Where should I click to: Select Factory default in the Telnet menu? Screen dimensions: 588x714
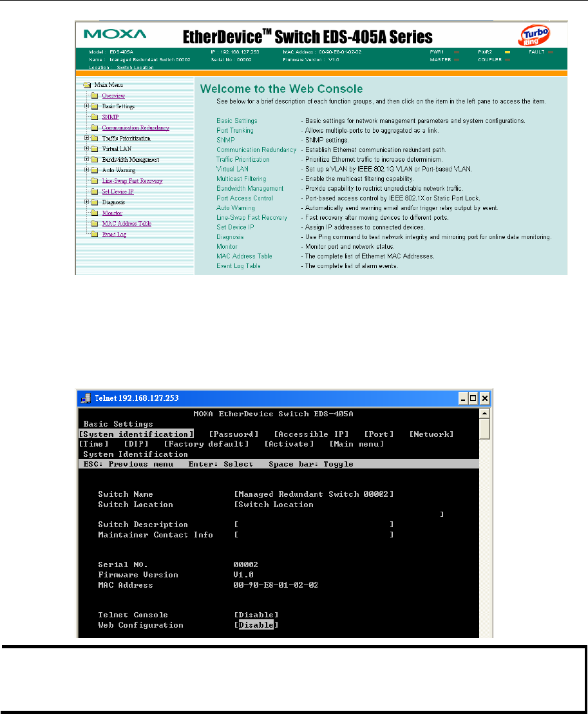point(206,444)
